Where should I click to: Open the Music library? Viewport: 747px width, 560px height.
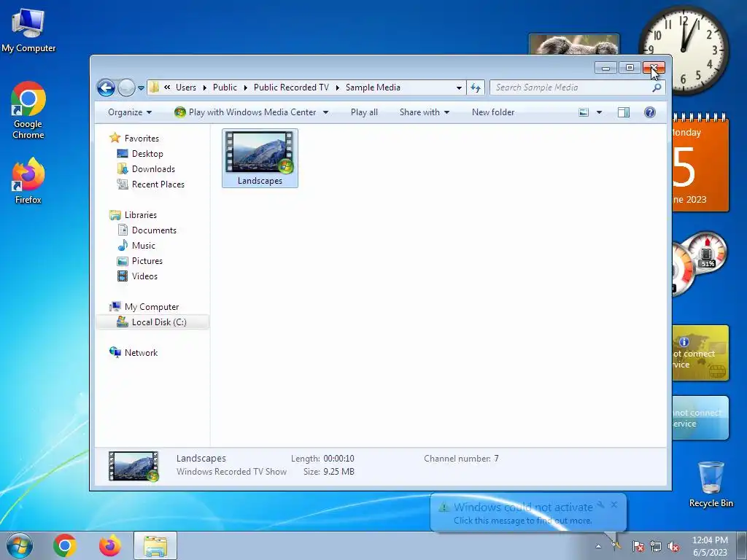point(144,246)
